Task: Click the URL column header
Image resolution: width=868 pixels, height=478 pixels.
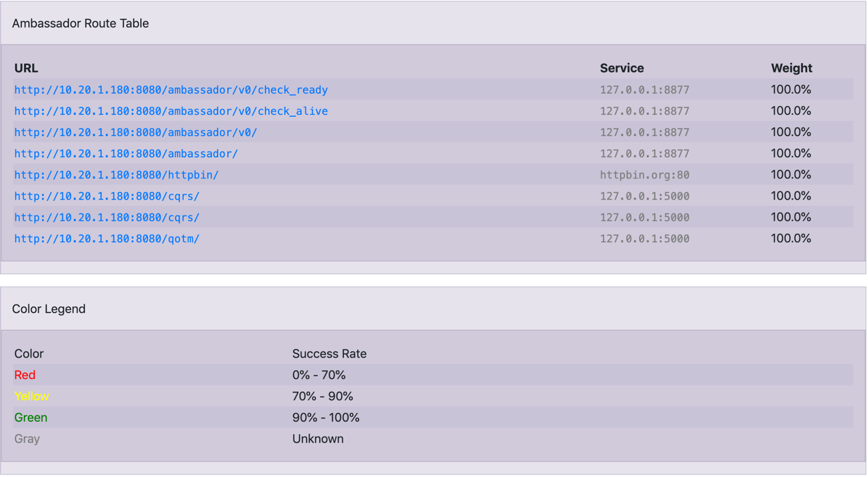Action: click(x=26, y=68)
